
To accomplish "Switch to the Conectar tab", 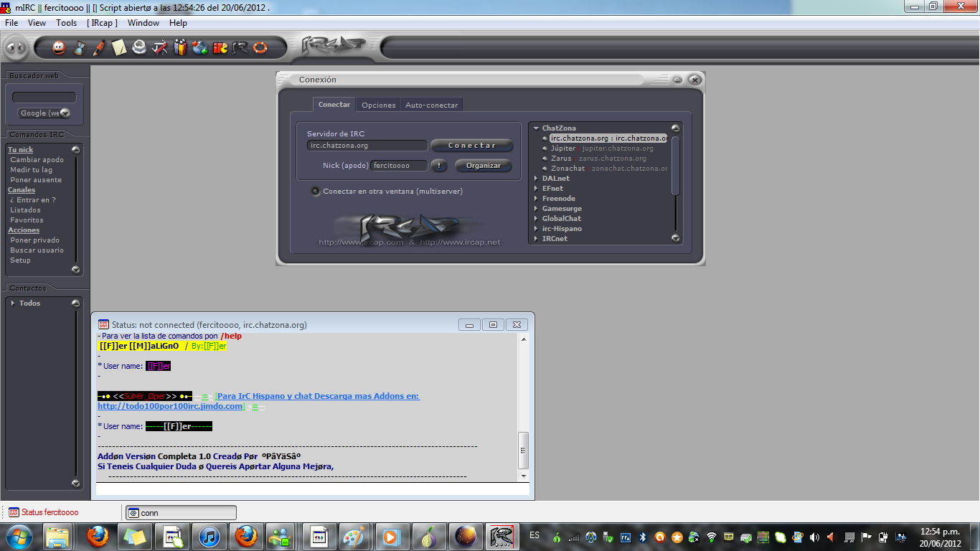I will pyautogui.click(x=334, y=105).
